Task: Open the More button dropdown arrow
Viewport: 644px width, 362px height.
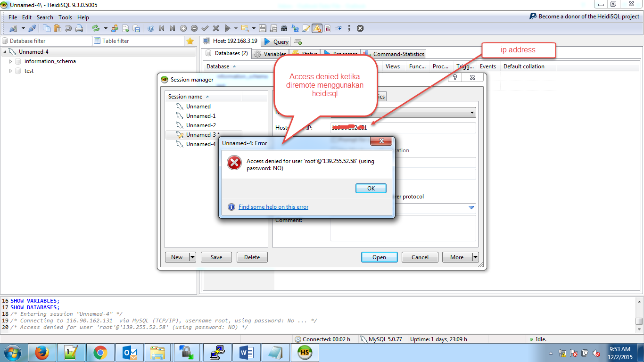Action: click(475, 257)
